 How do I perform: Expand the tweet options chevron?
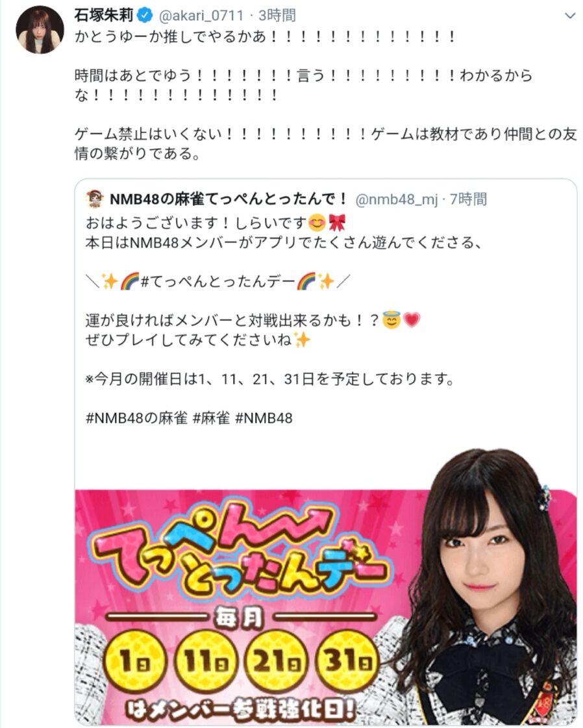click(x=570, y=16)
